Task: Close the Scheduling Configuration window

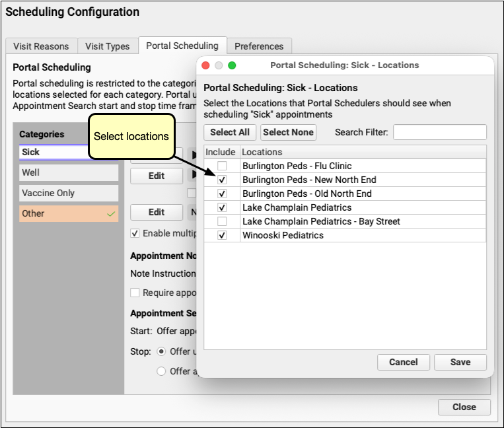Action: pyautogui.click(x=464, y=408)
